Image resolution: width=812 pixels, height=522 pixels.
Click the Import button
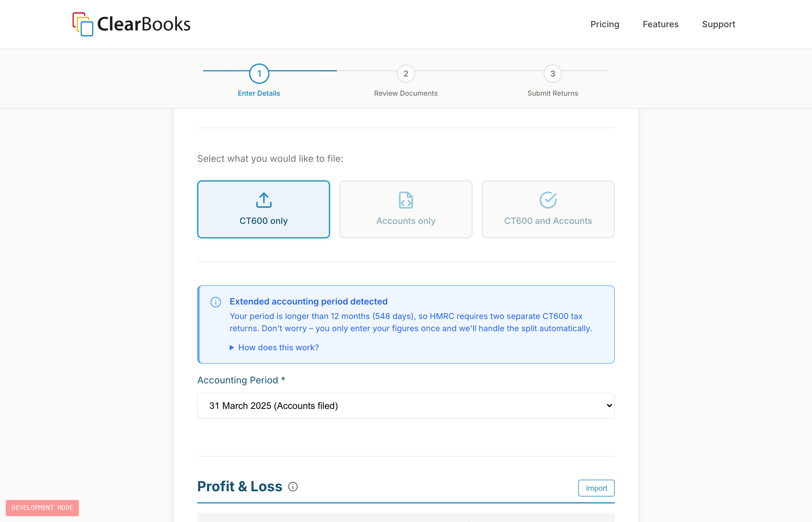[596, 488]
